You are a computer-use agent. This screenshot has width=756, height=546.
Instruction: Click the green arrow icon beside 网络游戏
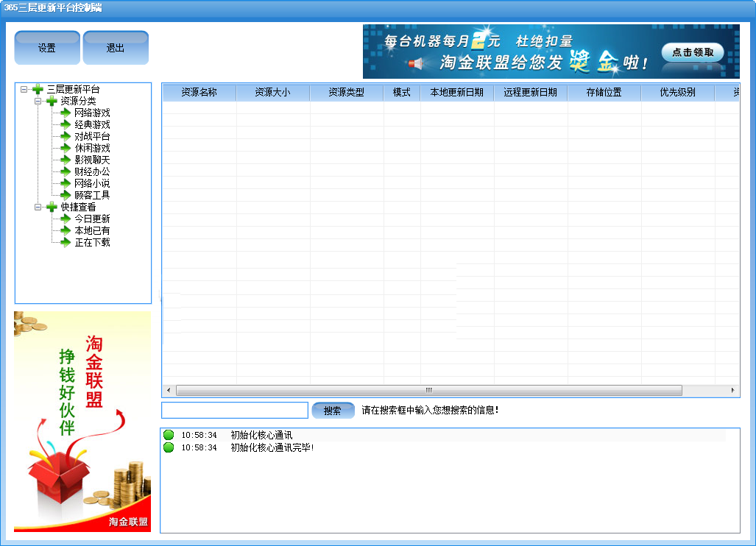click(x=66, y=113)
